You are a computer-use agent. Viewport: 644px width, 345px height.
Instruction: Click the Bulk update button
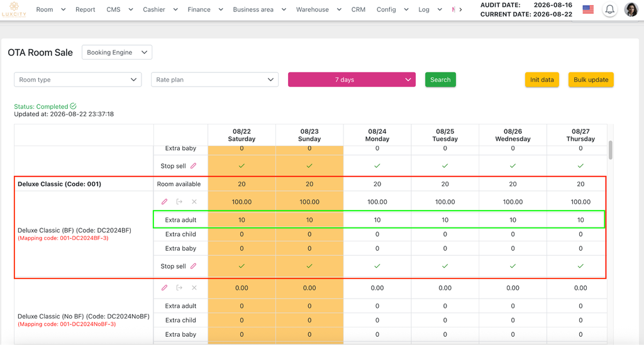pos(591,80)
